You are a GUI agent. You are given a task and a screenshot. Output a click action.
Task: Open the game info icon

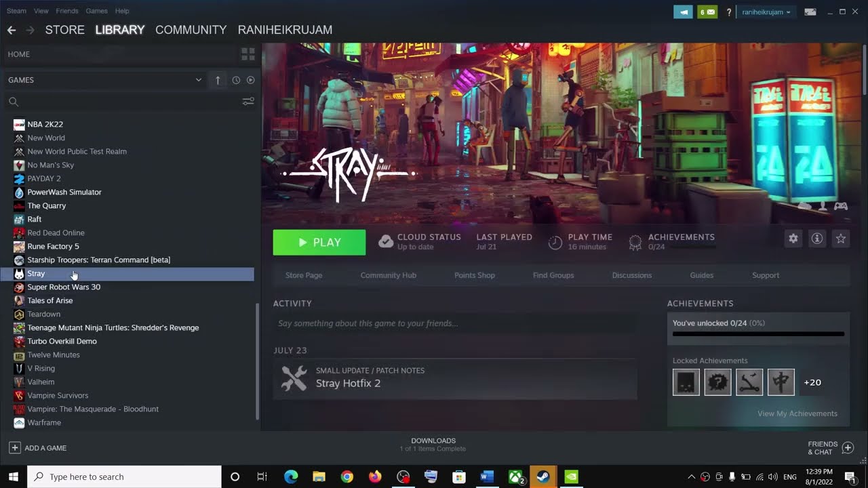click(x=817, y=239)
